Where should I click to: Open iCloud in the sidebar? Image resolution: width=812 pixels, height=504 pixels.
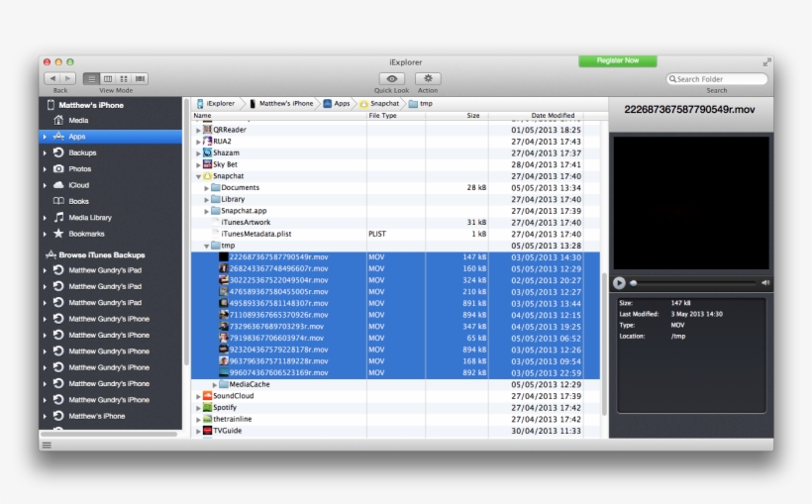78,185
